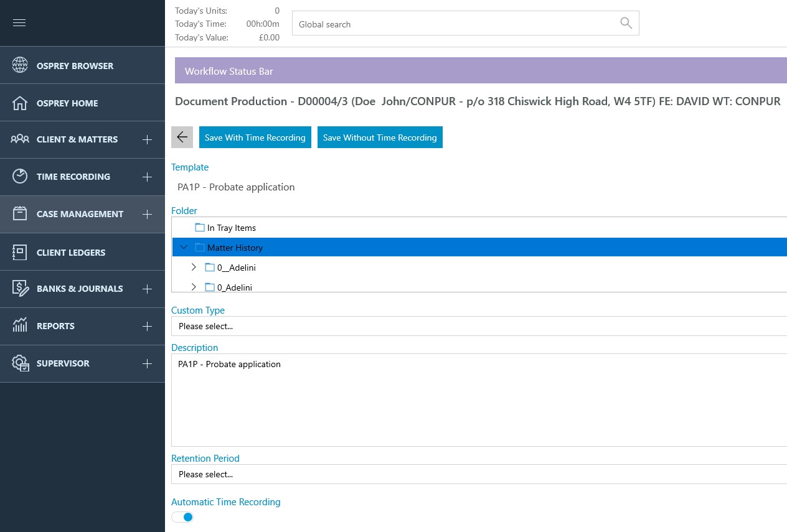Expand the 0__Adelini folder

[x=194, y=268]
